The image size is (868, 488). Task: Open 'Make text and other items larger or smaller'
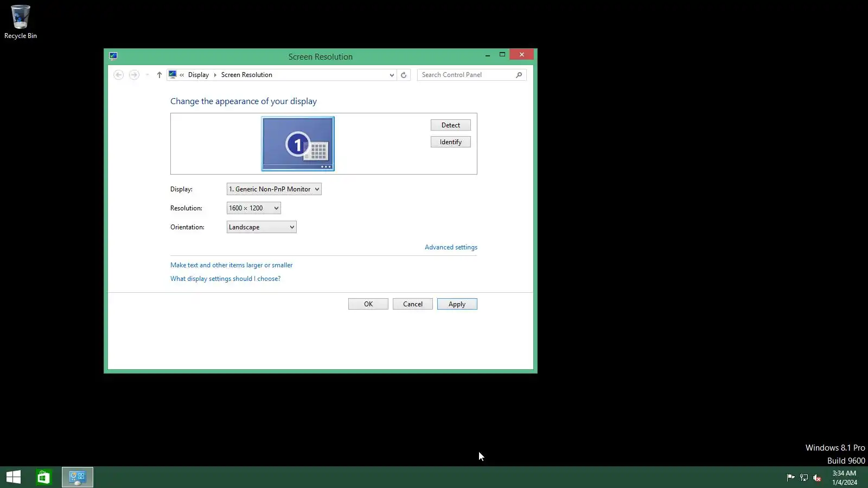point(232,265)
